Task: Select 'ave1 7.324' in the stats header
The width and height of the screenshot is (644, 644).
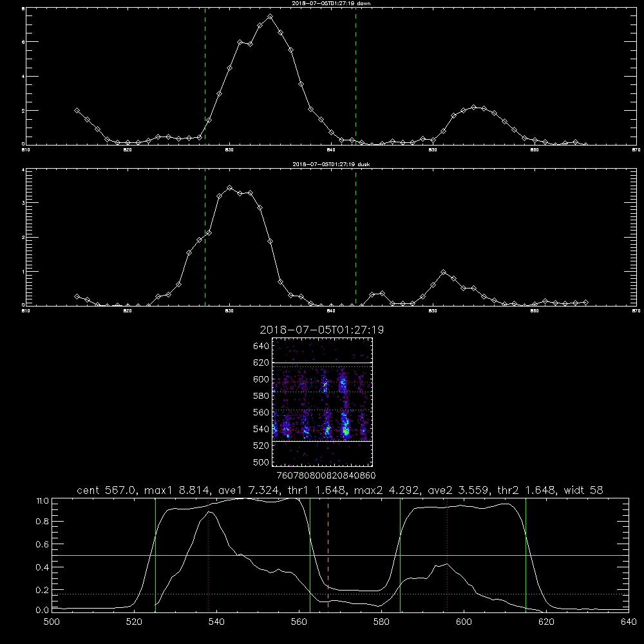Action: 249,490
